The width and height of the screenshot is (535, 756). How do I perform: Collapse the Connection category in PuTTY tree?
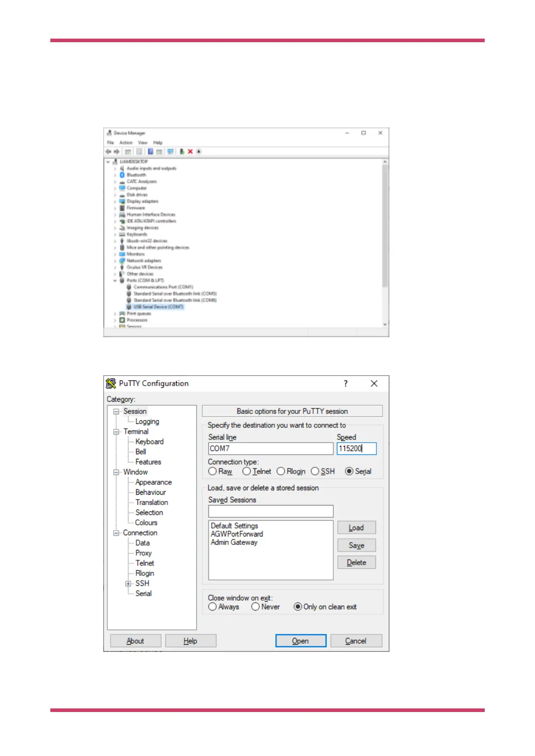coord(116,533)
